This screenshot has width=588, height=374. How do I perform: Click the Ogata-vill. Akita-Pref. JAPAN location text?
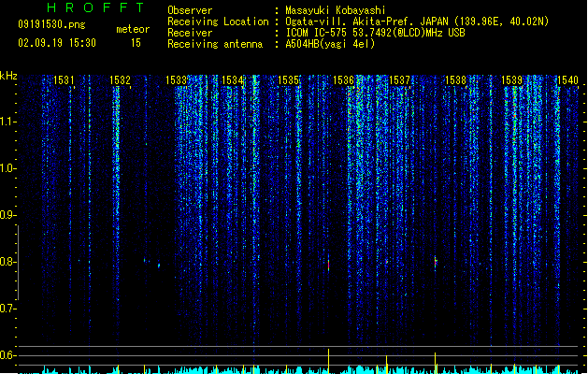tap(417, 22)
